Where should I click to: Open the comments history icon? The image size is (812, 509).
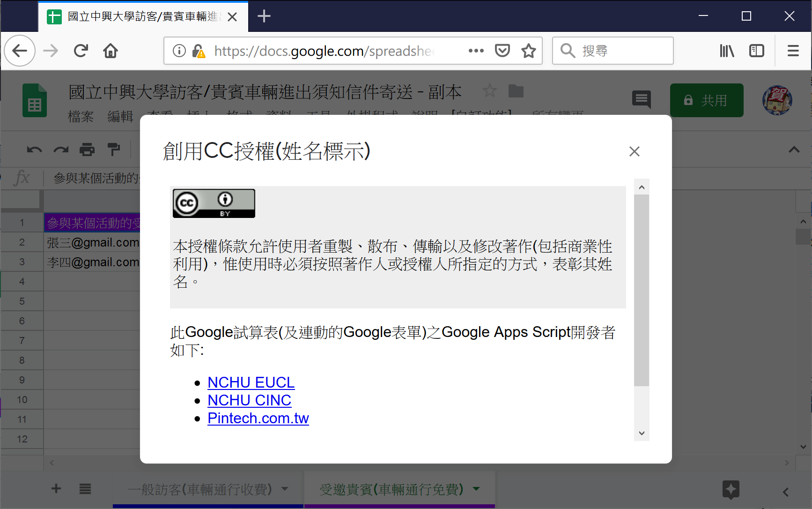click(x=642, y=99)
